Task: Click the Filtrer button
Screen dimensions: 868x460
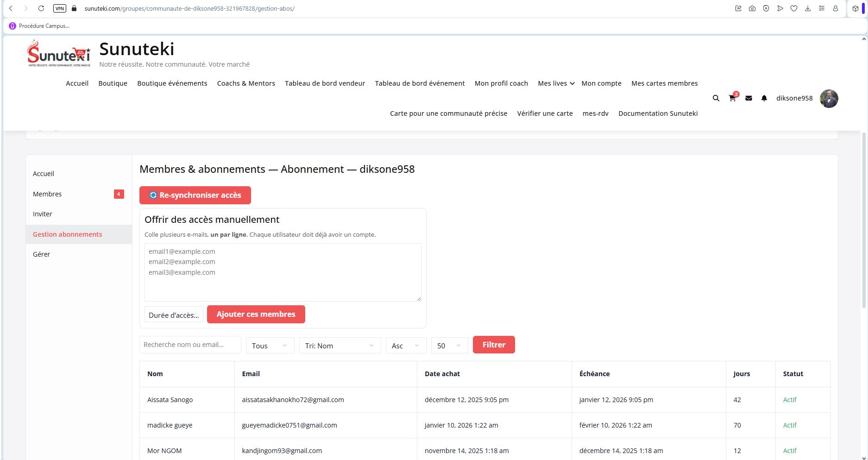Action: 493,345
